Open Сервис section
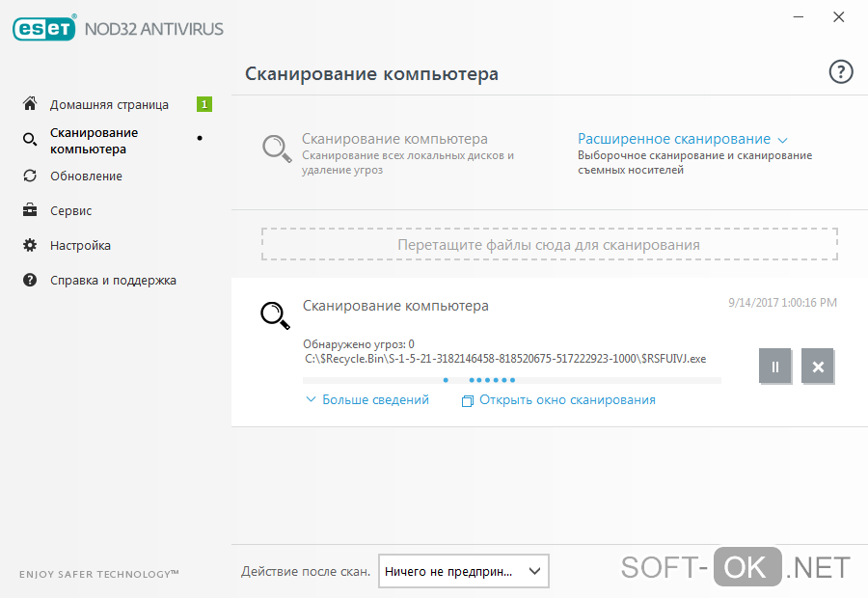 70,211
